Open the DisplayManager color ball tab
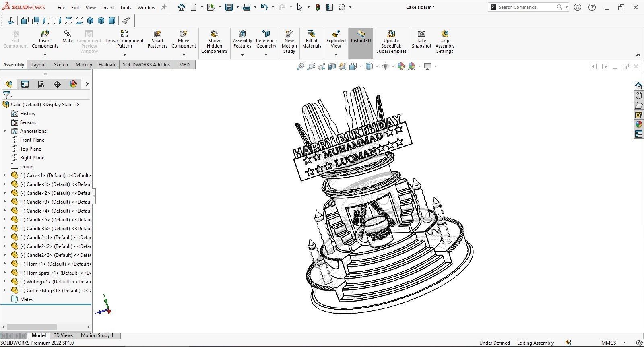 pyautogui.click(x=73, y=84)
